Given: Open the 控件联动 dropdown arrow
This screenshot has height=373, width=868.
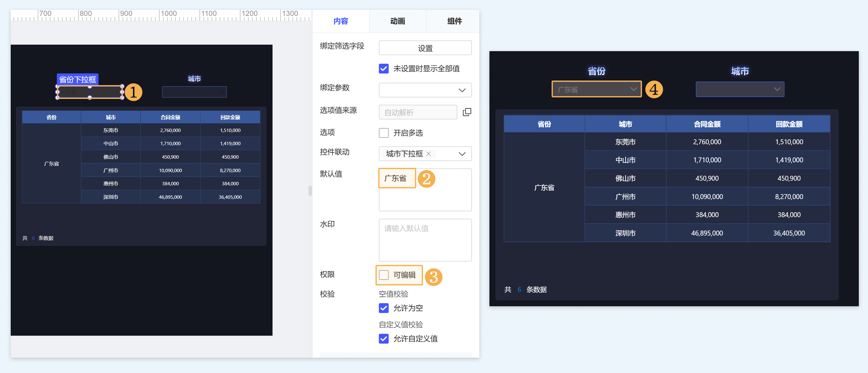Looking at the screenshot, I should (462, 154).
